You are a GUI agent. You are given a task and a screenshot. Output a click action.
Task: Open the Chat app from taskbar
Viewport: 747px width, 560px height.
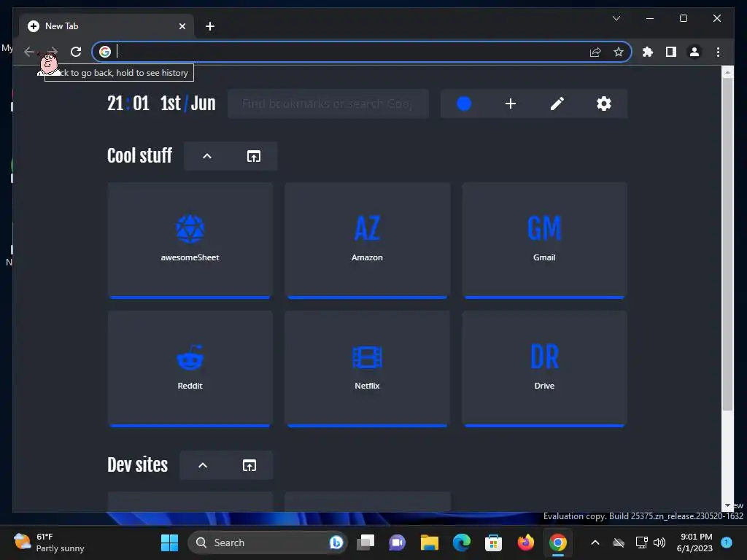tap(397, 542)
